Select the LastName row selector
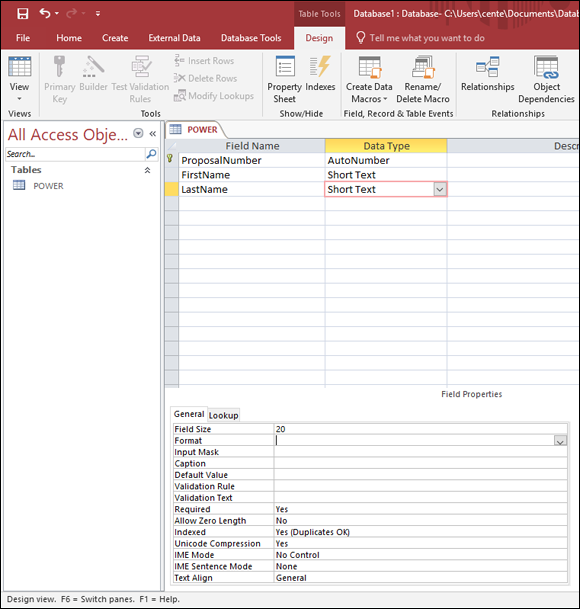This screenshot has width=580, height=609. click(172, 190)
